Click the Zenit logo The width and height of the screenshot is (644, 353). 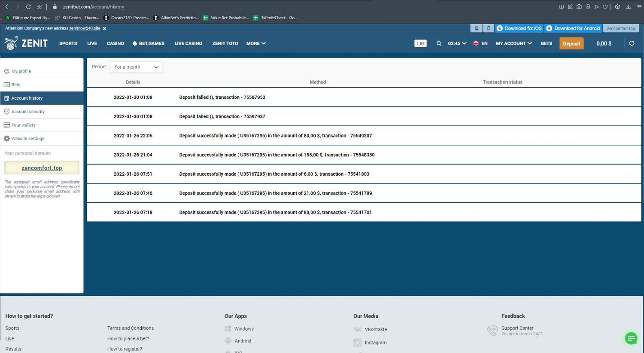tap(26, 43)
